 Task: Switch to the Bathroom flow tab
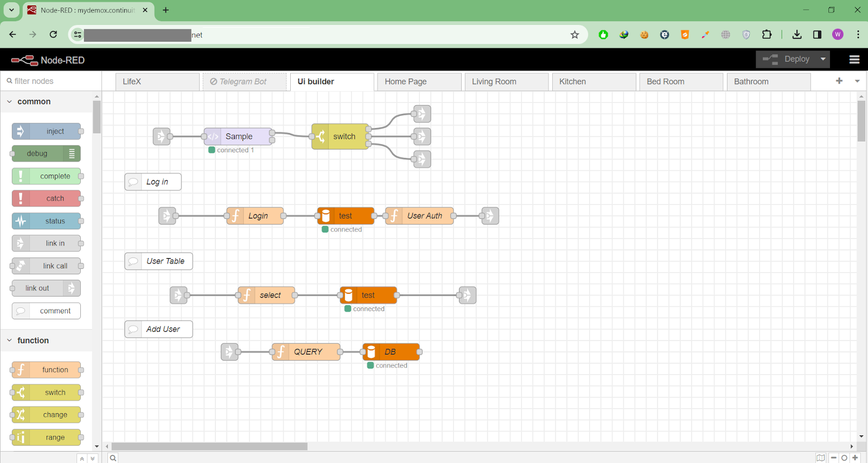[769, 82]
